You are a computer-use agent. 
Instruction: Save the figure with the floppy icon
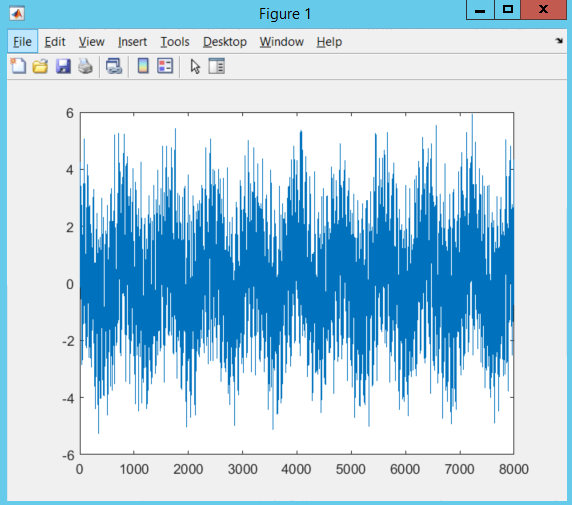point(63,66)
